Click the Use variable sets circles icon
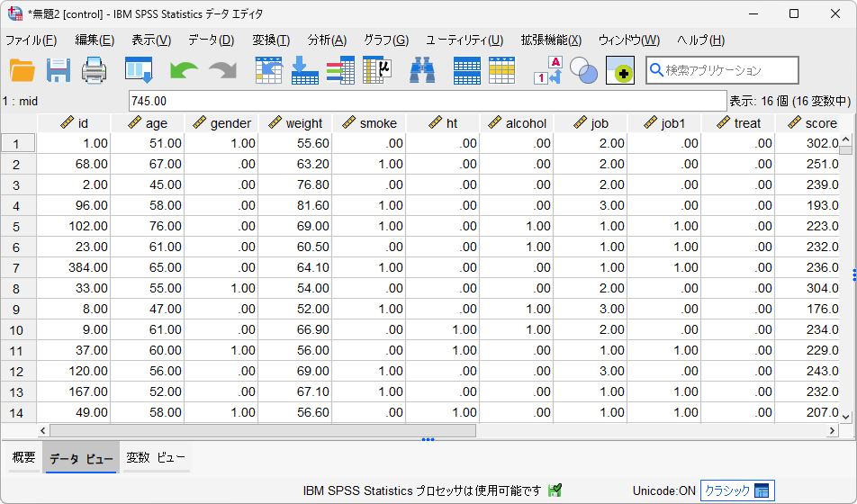Image resolution: width=857 pixels, height=504 pixels. 583,70
